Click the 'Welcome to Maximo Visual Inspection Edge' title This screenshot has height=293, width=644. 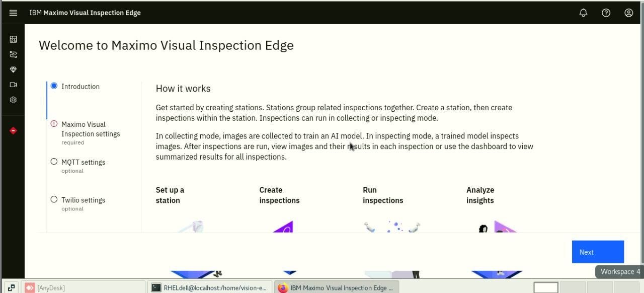pyautogui.click(x=166, y=45)
